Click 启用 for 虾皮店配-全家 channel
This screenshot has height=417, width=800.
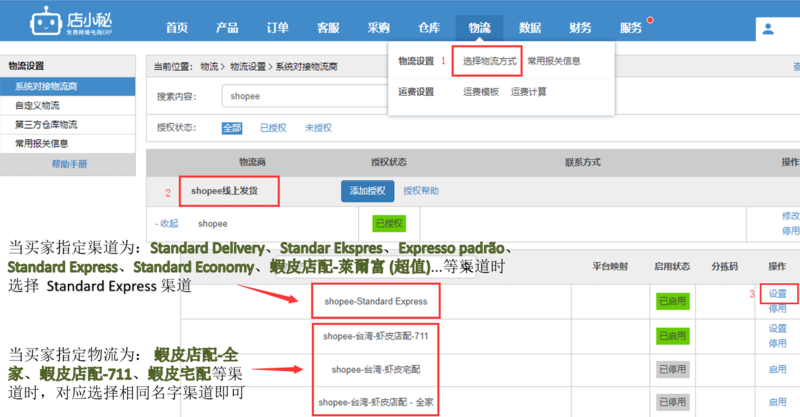pyautogui.click(x=778, y=402)
